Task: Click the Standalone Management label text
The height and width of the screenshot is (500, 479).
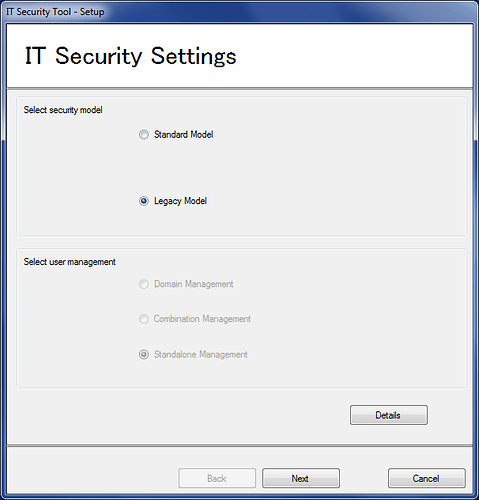Action: point(201,354)
